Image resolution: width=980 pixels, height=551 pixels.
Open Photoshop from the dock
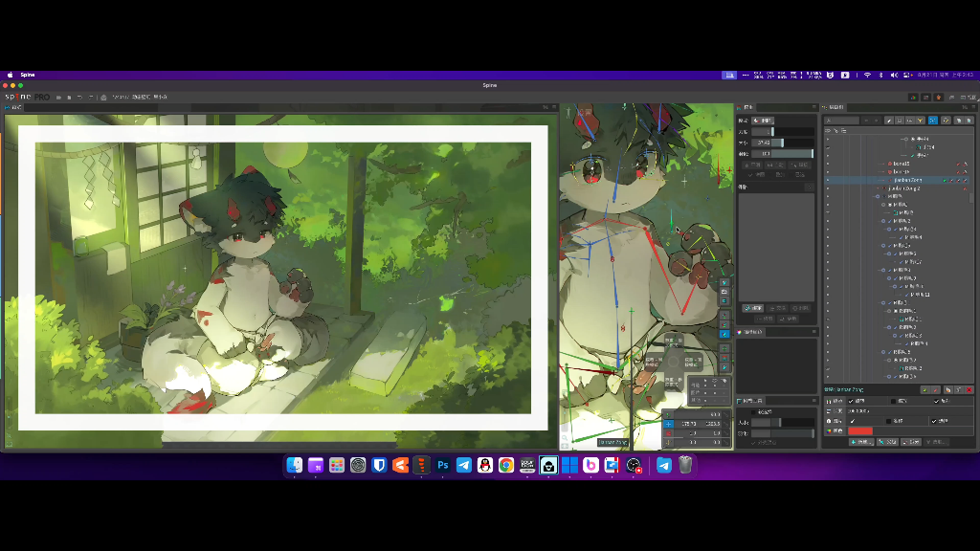coord(443,465)
